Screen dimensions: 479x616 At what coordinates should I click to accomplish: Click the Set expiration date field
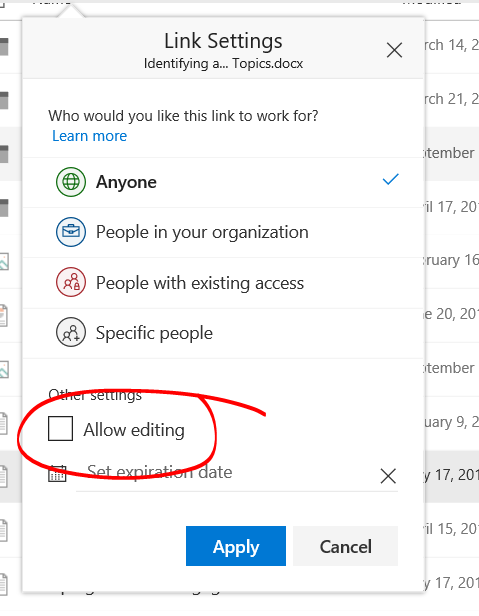click(228, 473)
